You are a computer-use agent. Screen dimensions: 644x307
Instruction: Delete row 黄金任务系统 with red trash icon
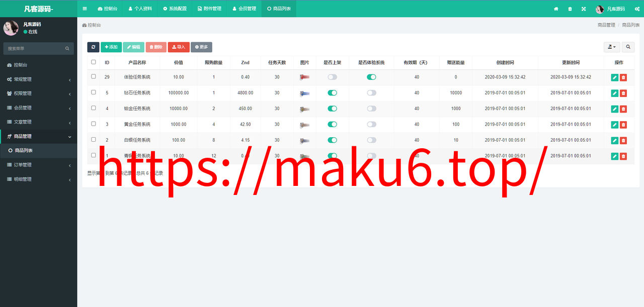click(x=623, y=125)
